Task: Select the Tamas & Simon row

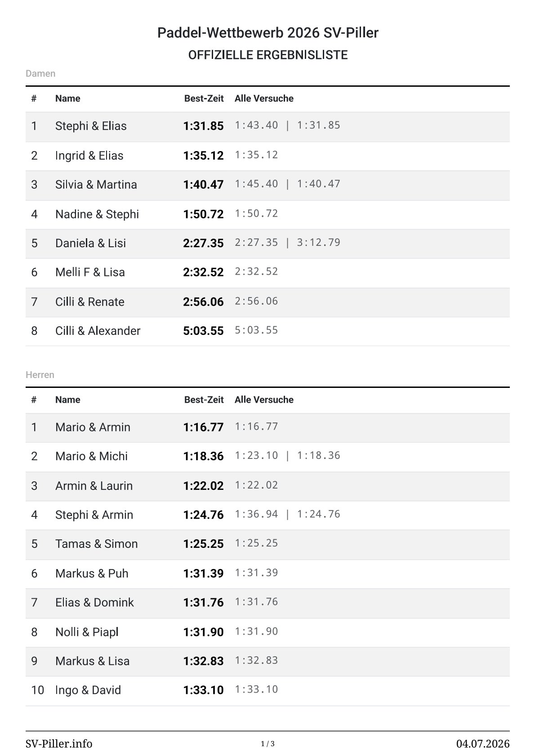Action: click(x=267, y=544)
